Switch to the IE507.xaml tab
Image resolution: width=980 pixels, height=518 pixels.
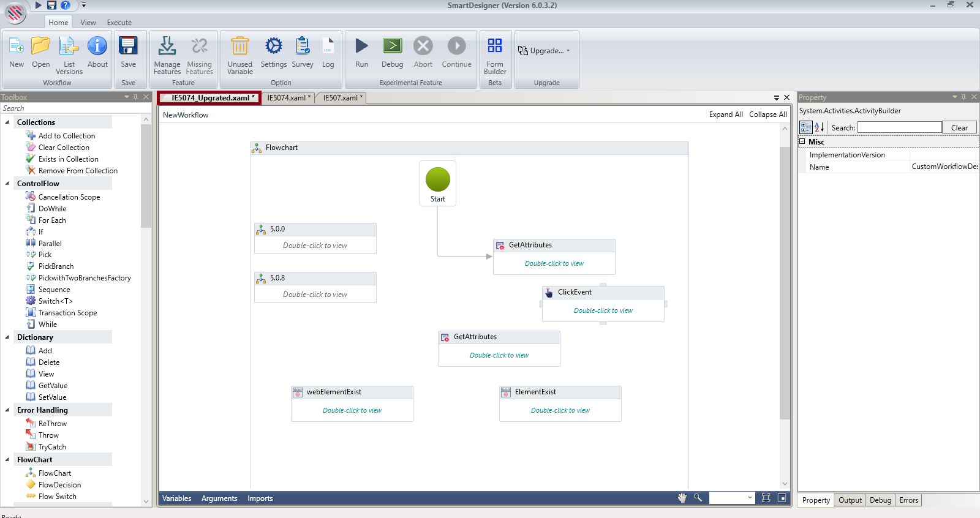pos(342,98)
